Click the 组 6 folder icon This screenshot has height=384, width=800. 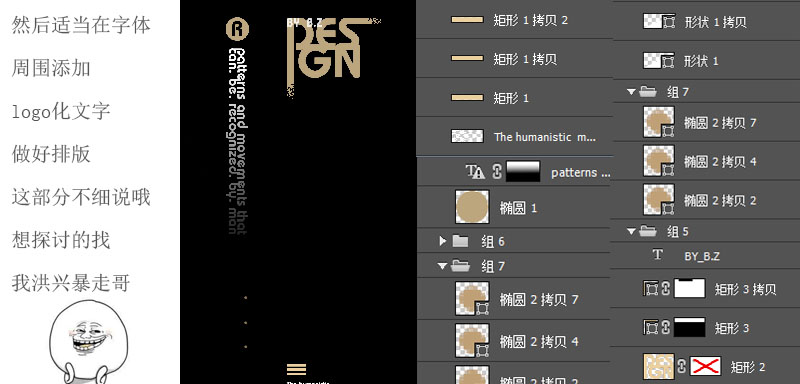click(x=461, y=241)
